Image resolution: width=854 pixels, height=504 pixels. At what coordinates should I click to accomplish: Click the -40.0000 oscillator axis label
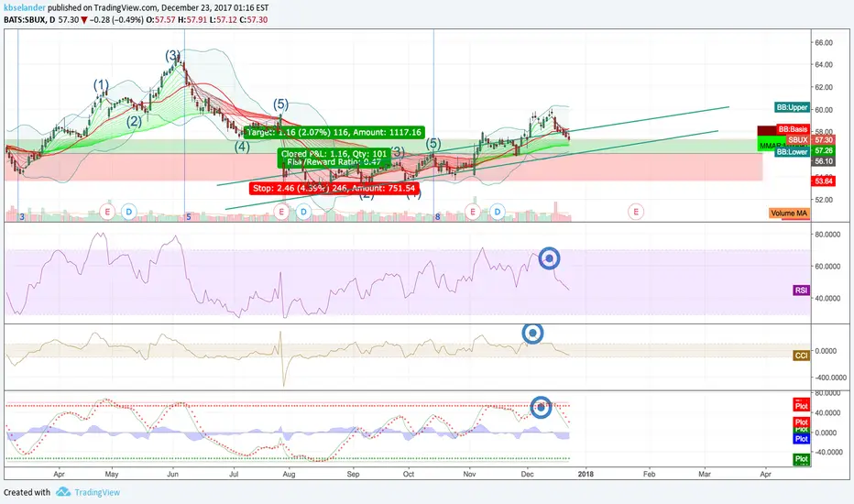click(827, 452)
